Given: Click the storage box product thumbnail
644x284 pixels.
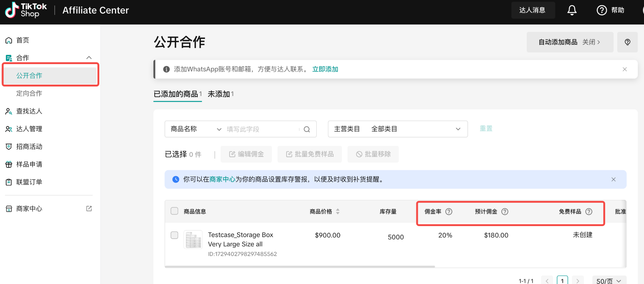Looking at the screenshot, I should [193, 240].
